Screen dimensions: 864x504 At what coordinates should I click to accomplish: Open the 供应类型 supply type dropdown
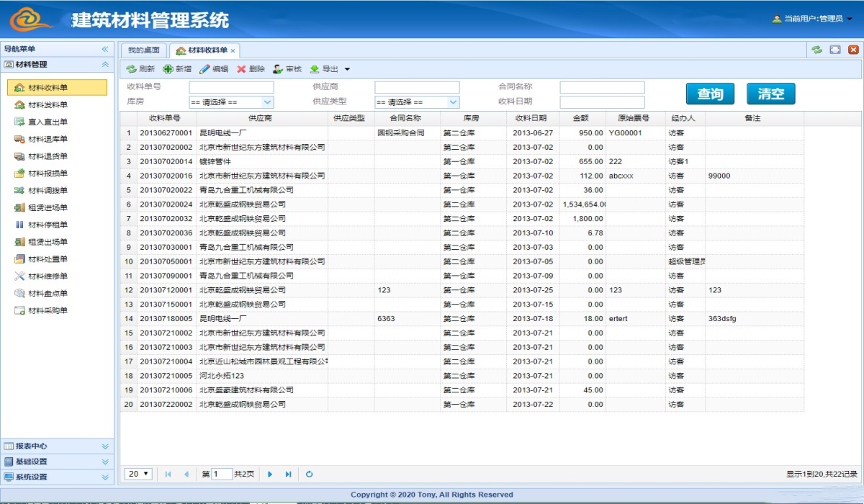pos(417,102)
